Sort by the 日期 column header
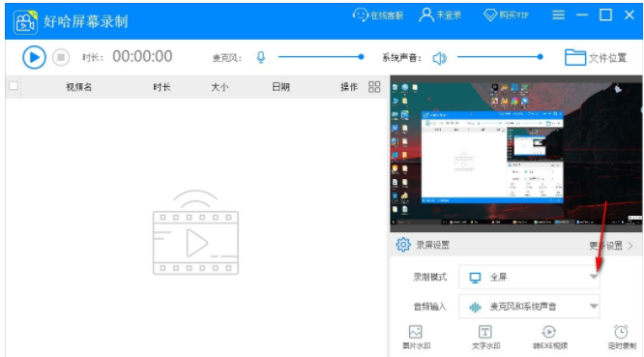The width and height of the screenshot is (644, 357). pyautogui.click(x=281, y=87)
